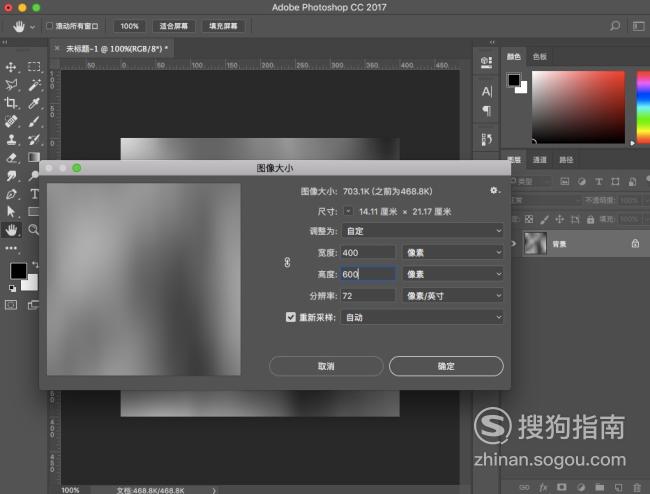Open Image Size dialog gear settings
The image size is (650, 494).
495,191
